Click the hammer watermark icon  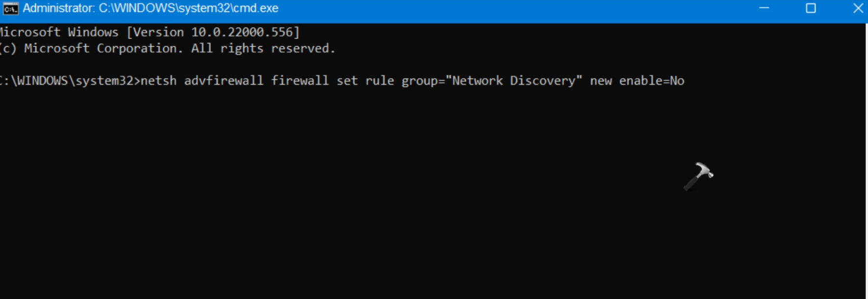[x=698, y=176]
